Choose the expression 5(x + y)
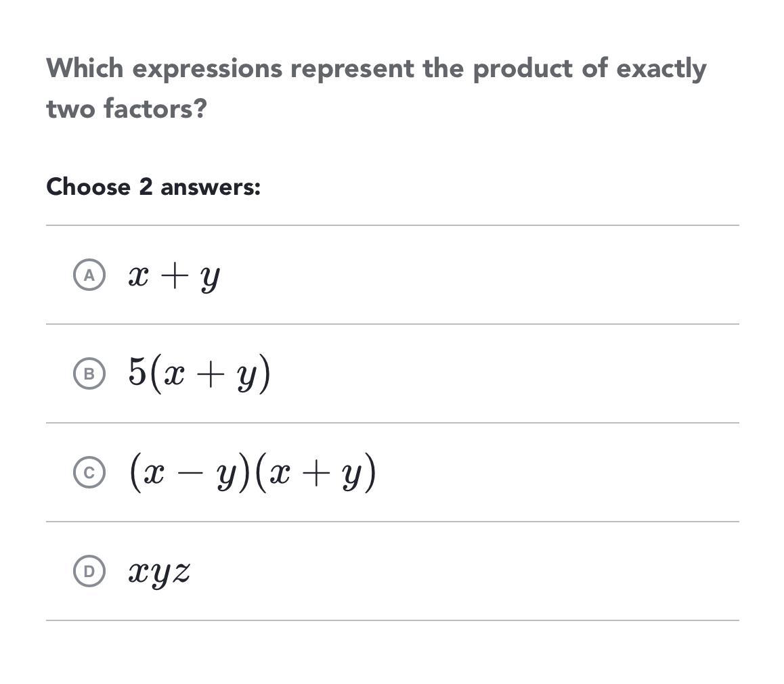 200,373
